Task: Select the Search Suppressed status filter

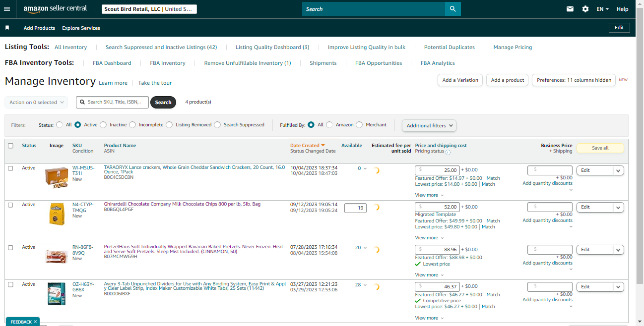Action: click(217, 125)
